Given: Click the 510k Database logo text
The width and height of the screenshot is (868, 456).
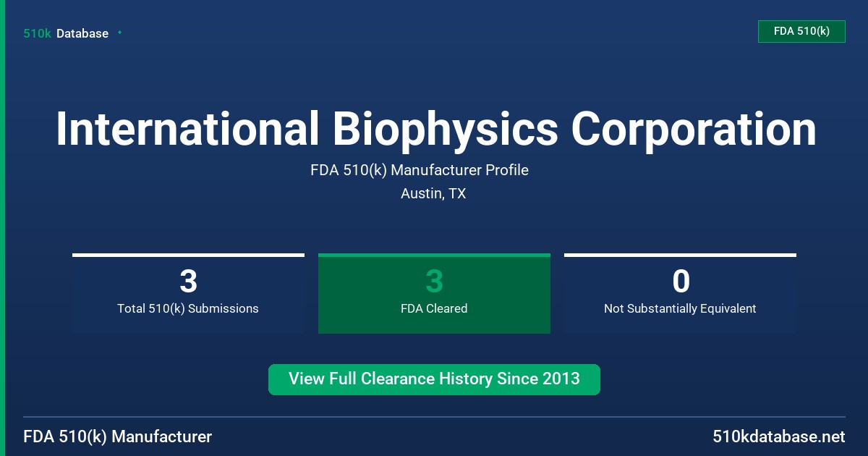Looking at the screenshot, I should [x=66, y=33].
